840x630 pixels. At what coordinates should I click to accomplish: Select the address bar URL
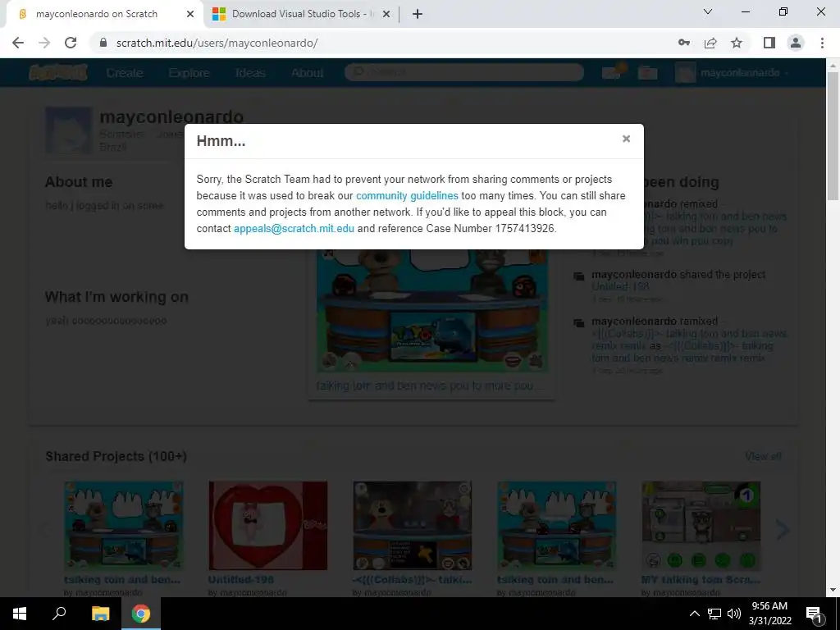pos(217,43)
